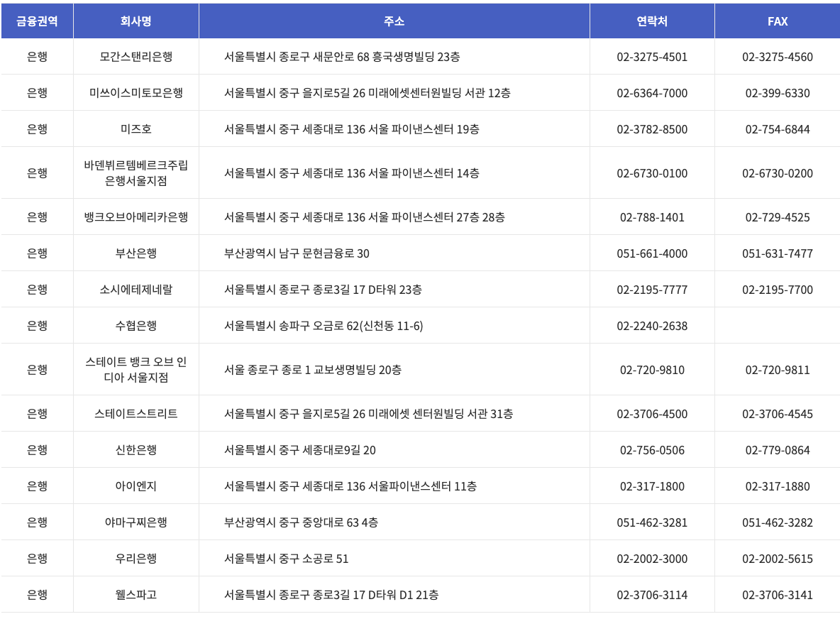Click fax number 02-6730-0200
Image resolution: width=840 pixels, height=619 pixels.
(x=778, y=173)
